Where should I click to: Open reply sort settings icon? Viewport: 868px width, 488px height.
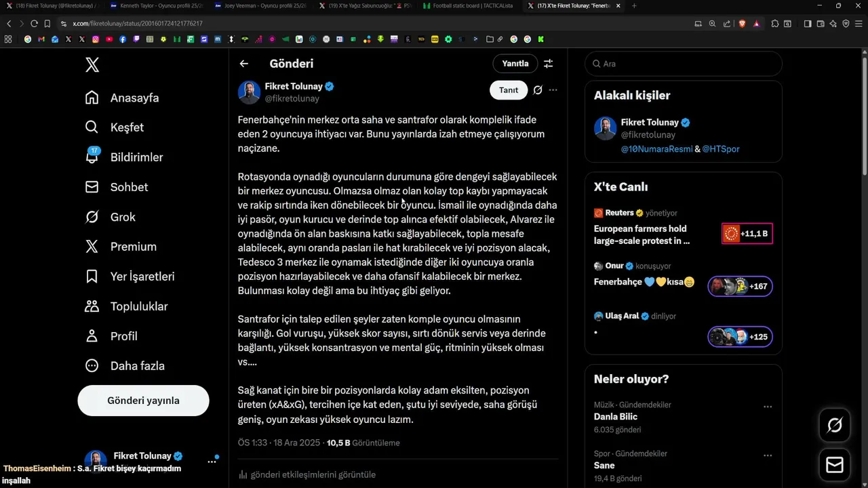(549, 64)
